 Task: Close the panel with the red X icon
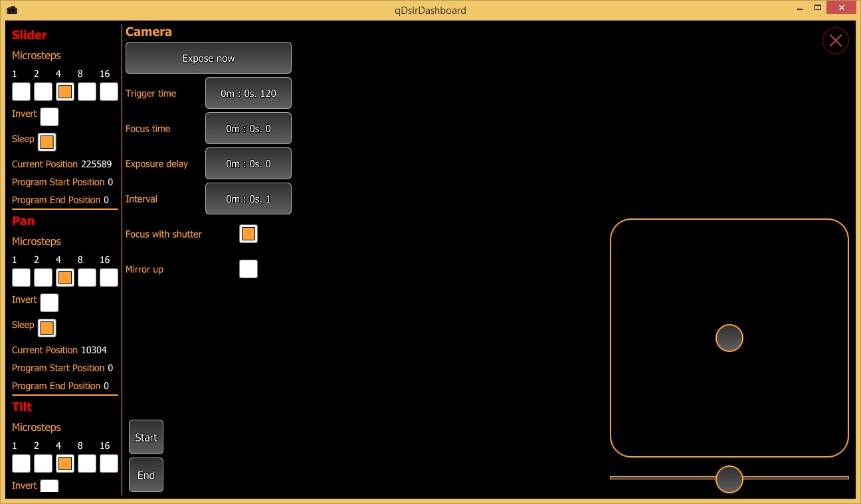(x=836, y=41)
